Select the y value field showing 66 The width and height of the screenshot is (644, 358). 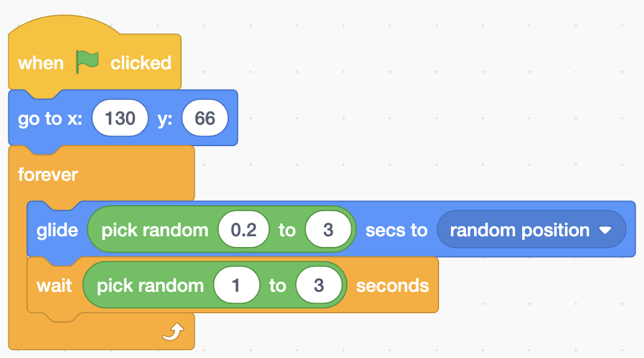pyautogui.click(x=205, y=118)
